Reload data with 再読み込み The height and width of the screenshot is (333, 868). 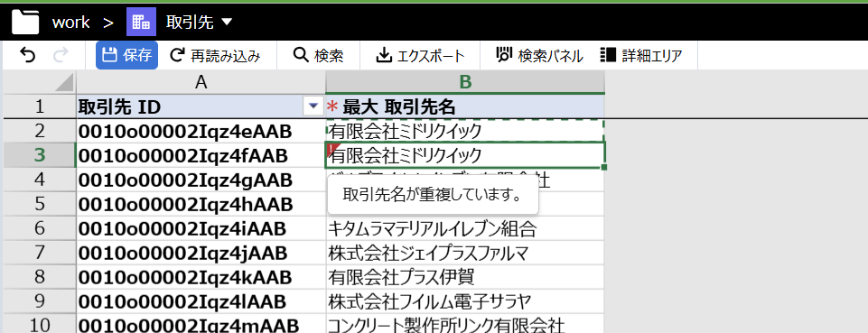tap(215, 55)
